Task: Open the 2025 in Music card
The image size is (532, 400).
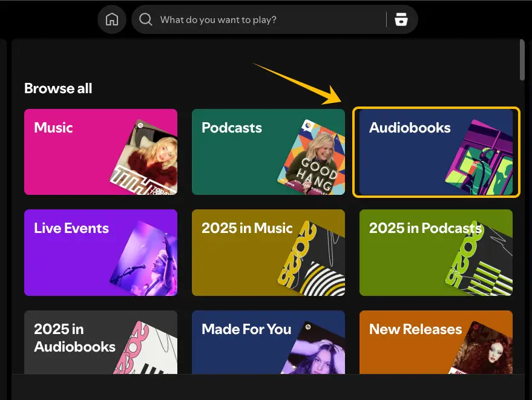Action: click(x=242, y=252)
